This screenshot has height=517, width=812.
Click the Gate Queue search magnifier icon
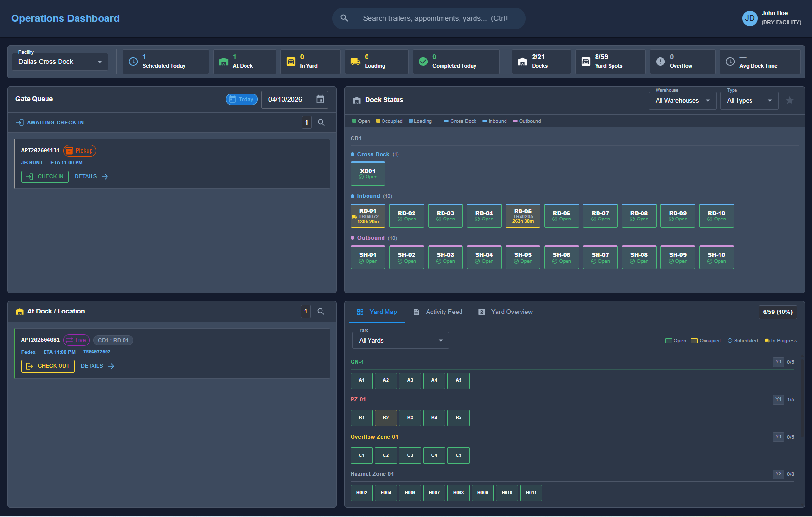321,123
